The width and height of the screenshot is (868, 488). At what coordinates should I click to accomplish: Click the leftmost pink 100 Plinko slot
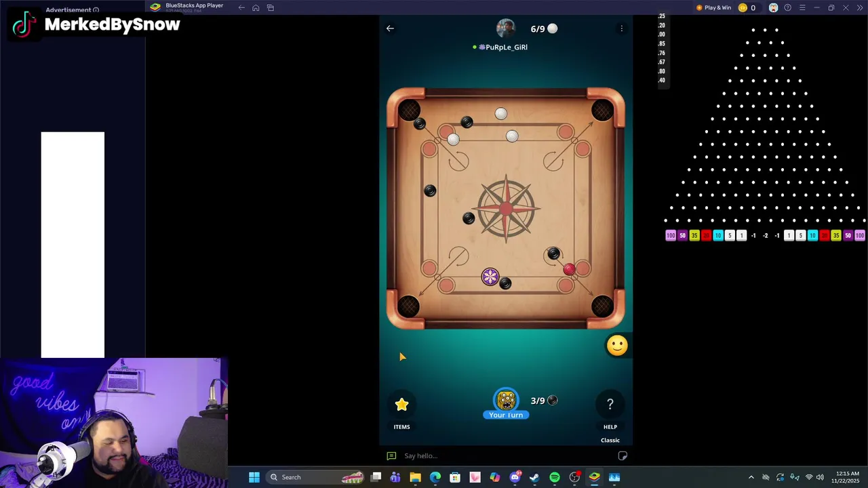671,235
